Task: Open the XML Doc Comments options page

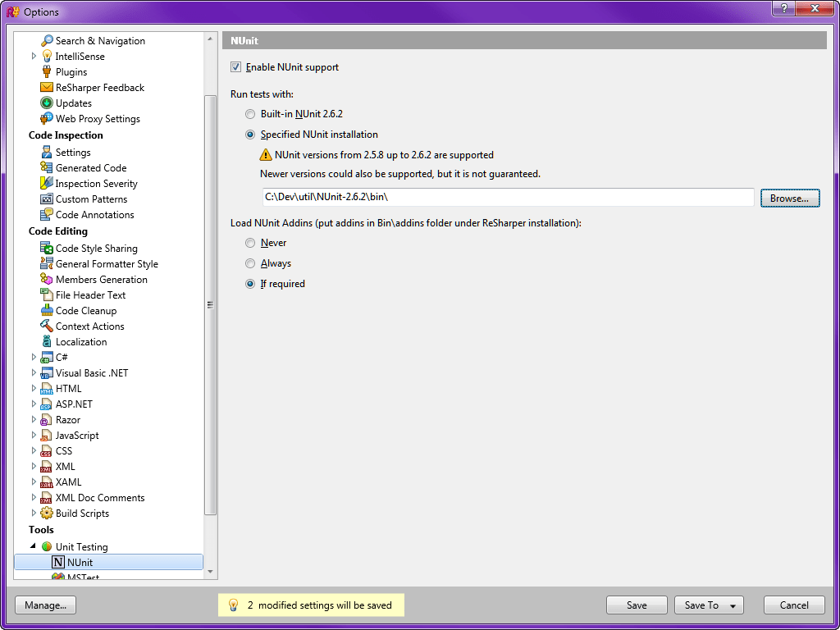Action: pos(99,498)
